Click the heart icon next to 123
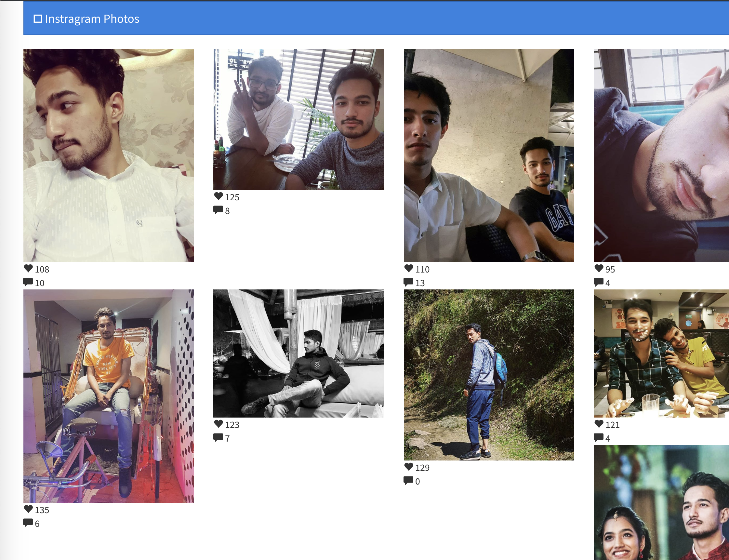This screenshot has width=729, height=560. coord(218,424)
